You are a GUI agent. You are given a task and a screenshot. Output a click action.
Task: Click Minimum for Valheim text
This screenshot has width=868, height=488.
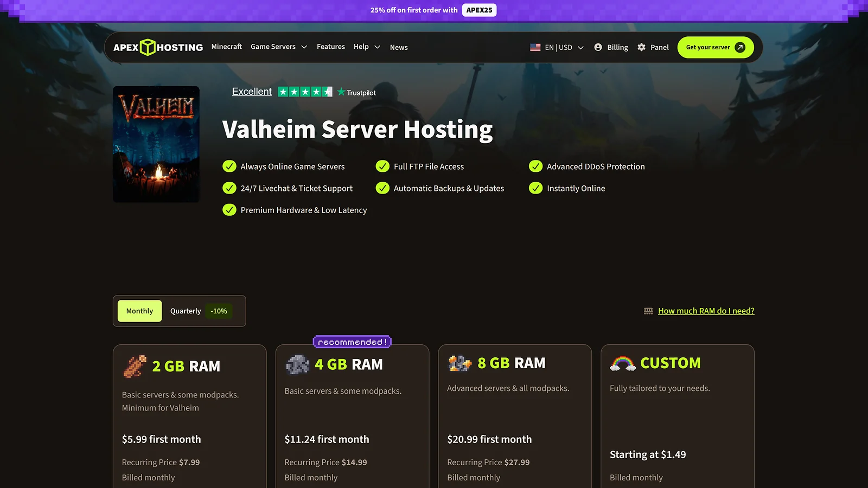[x=160, y=408]
